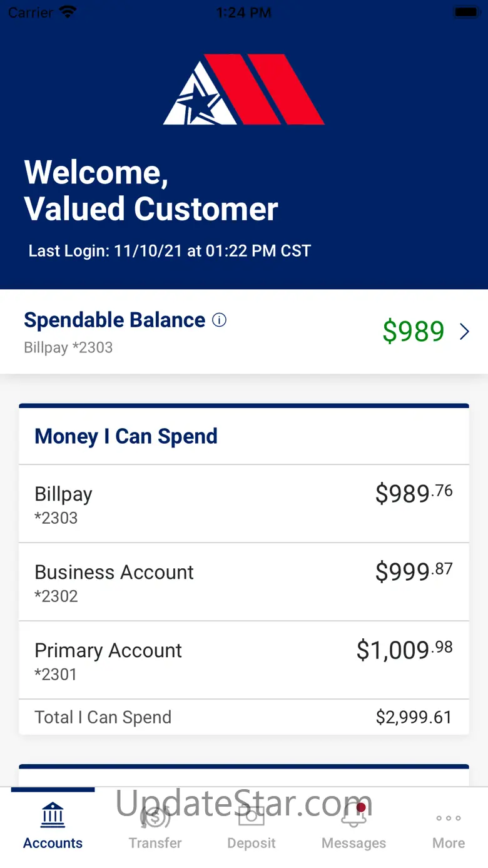The image size is (488, 868).
Task: Tap the Wi-Fi icon in status bar
Action: 67,12
